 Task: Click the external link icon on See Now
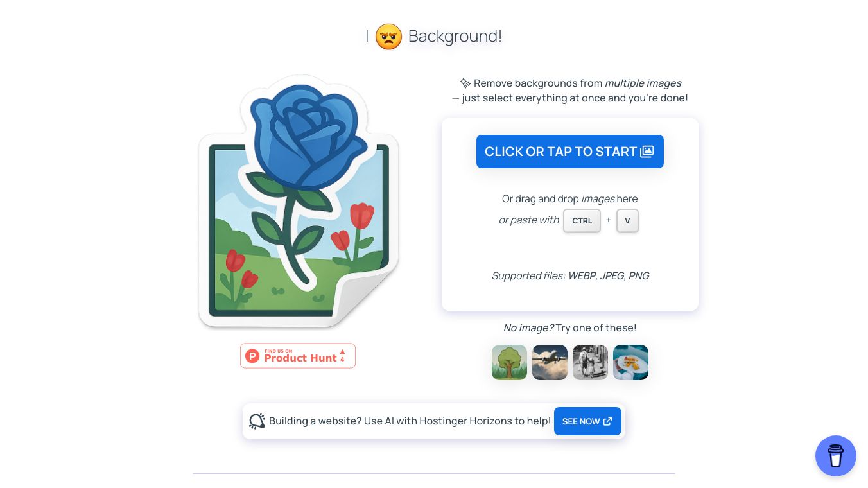(608, 421)
